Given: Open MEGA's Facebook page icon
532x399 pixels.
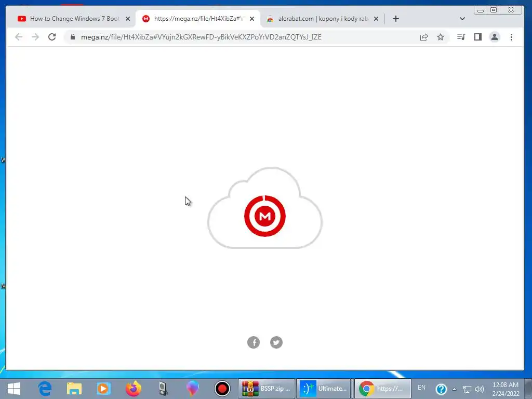Looking at the screenshot, I should click(254, 342).
